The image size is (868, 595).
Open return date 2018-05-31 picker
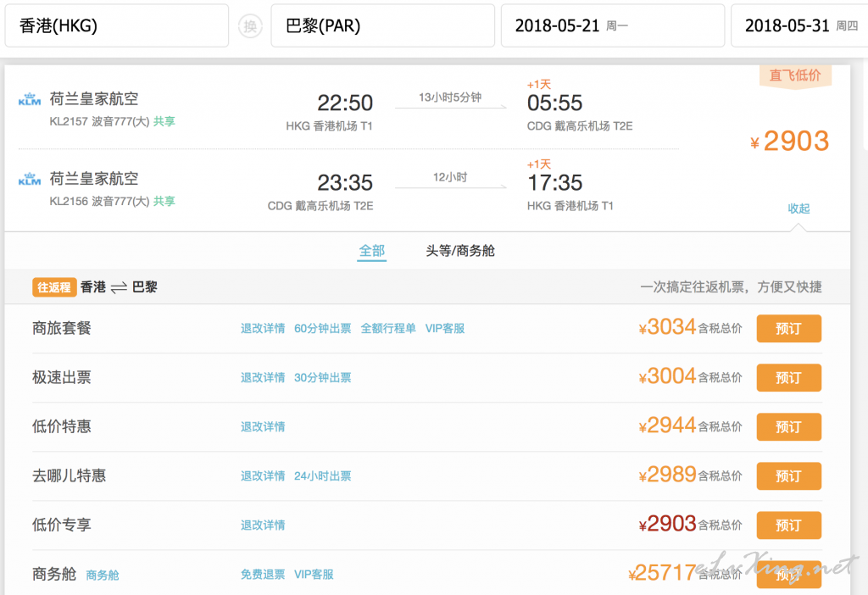point(800,26)
